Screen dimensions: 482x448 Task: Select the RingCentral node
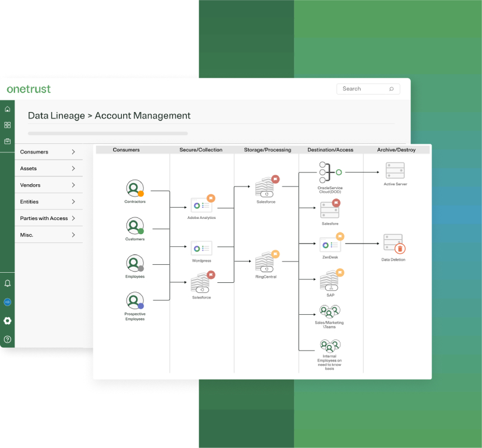pos(266,264)
